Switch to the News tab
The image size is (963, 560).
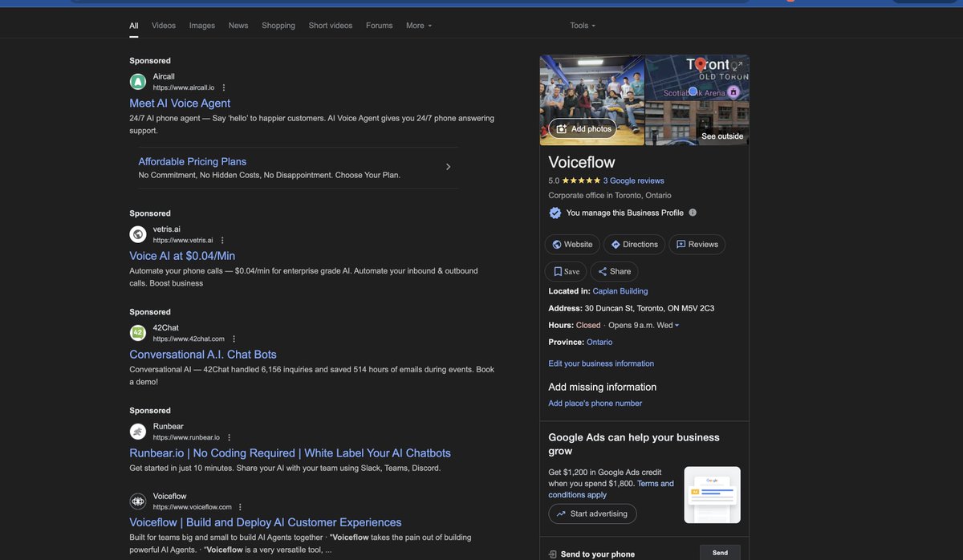[x=238, y=26]
